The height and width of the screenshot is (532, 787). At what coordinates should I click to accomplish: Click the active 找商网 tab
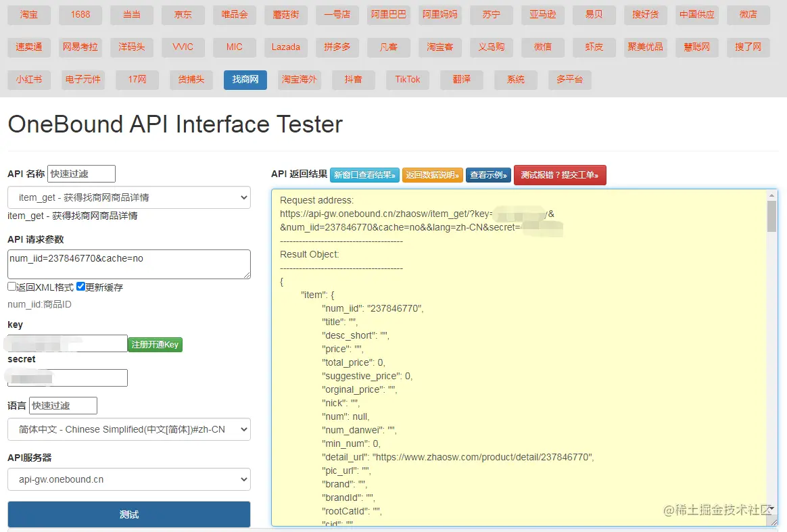245,80
